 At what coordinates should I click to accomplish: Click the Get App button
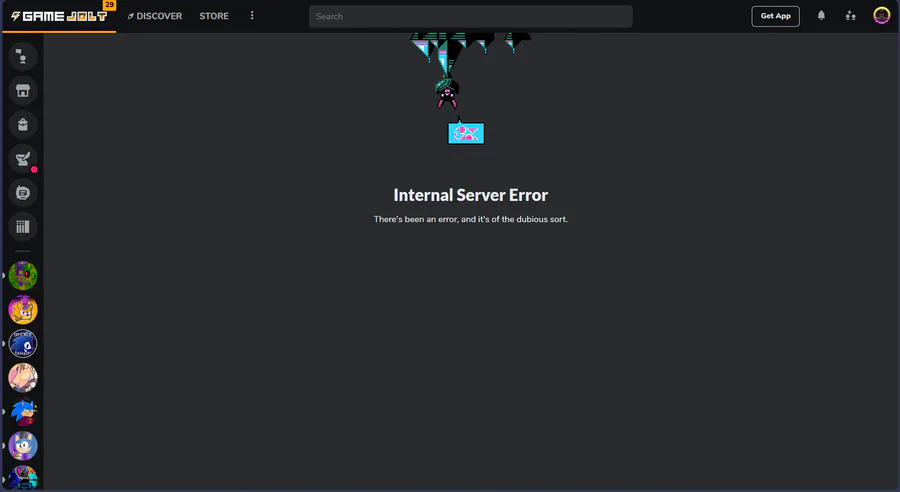pyautogui.click(x=775, y=16)
